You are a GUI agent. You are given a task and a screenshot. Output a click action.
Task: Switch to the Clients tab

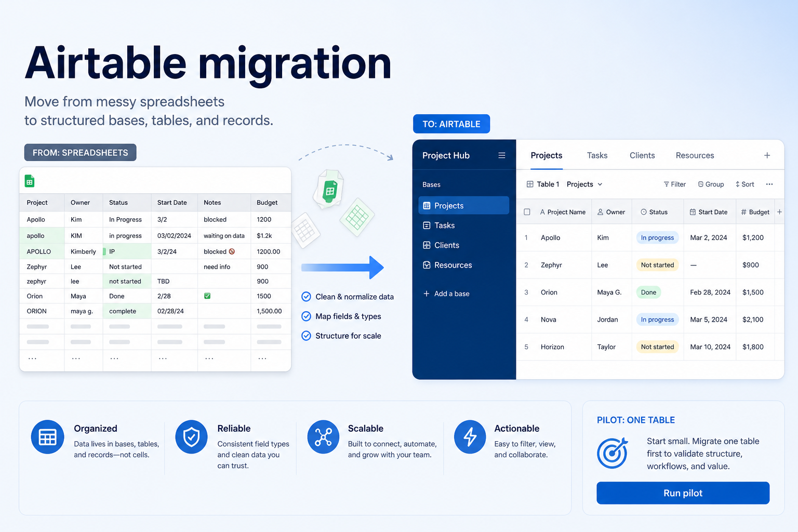(x=642, y=155)
